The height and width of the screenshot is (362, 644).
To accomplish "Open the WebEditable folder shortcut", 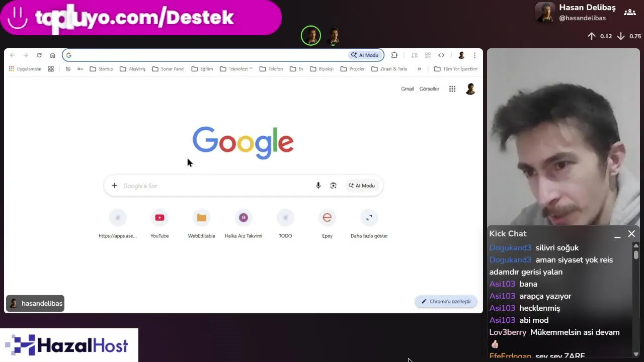I will click(x=201, y=223).
